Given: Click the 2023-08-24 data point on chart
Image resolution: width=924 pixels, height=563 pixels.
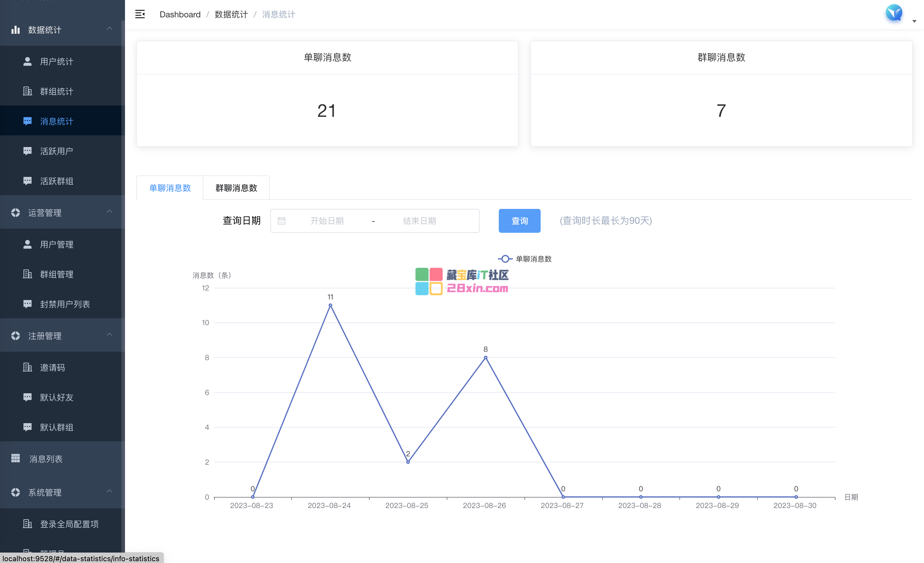Looking at the screenshot, I should pos(330,305).
